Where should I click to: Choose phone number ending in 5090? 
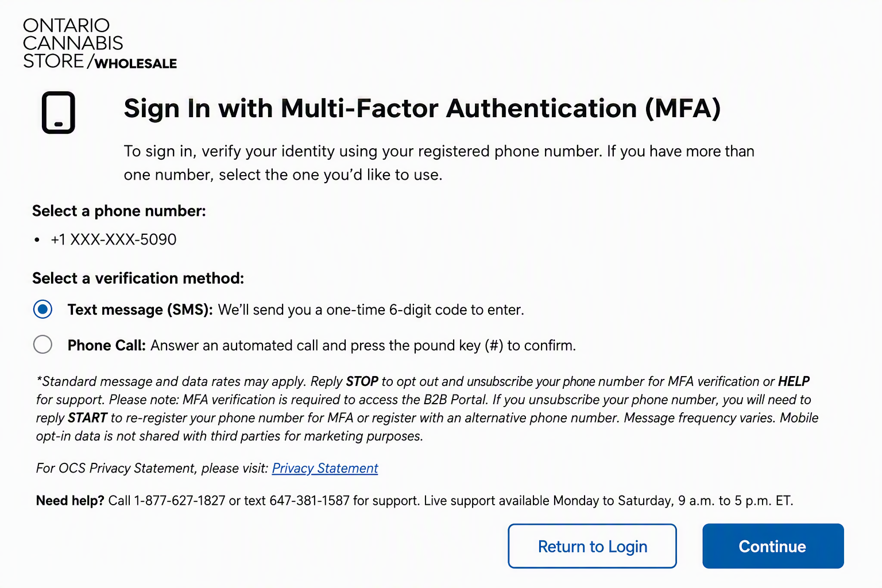[x=113, y=239]
